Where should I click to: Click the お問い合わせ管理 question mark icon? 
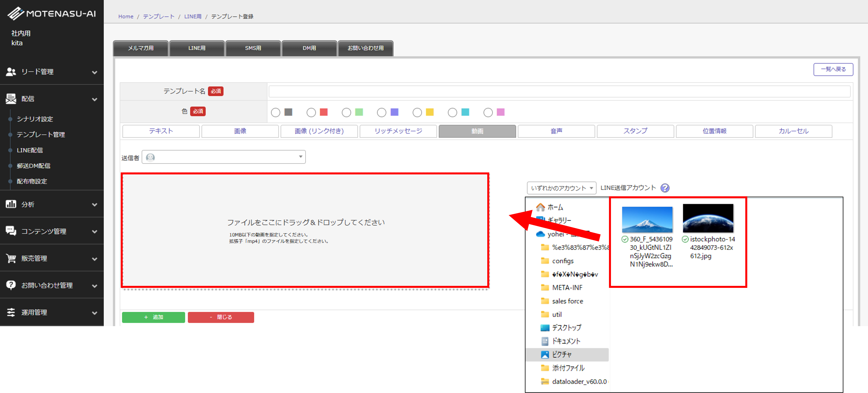pyautogui.click(x=11, y=285)
